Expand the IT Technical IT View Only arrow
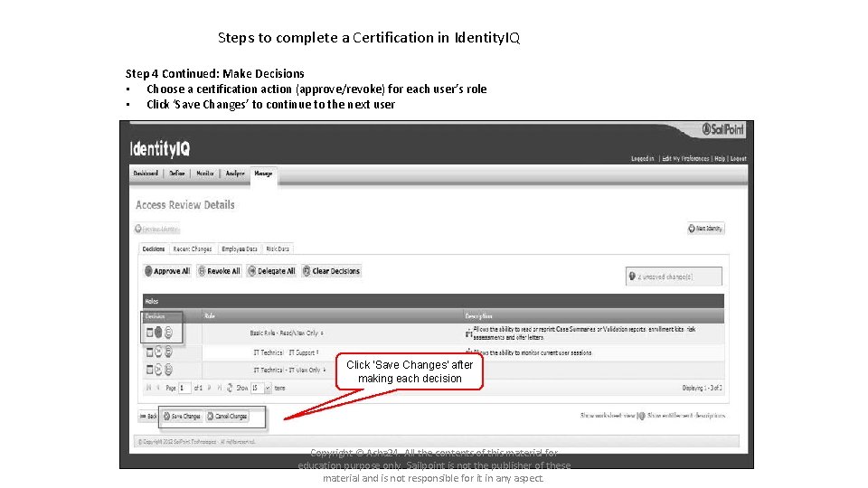Image resolution: width=868 pixels, height=488 pixels. [x=325, y=370]
